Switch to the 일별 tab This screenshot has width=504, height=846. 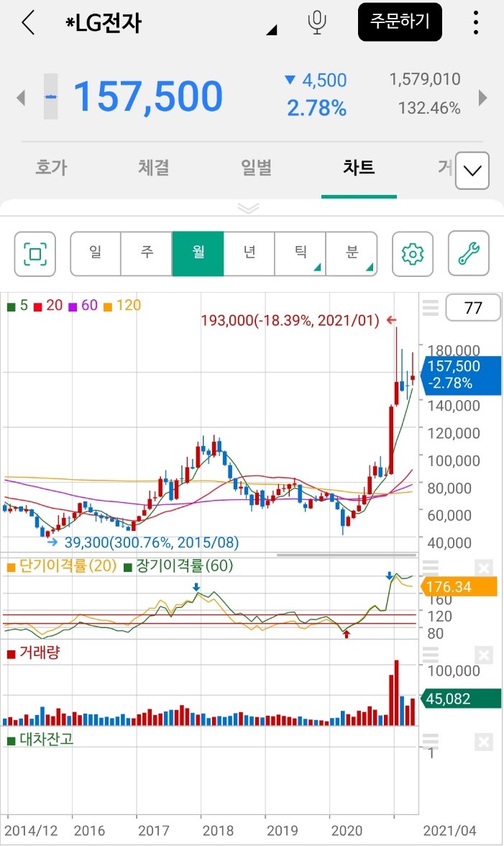coord(256,167)
